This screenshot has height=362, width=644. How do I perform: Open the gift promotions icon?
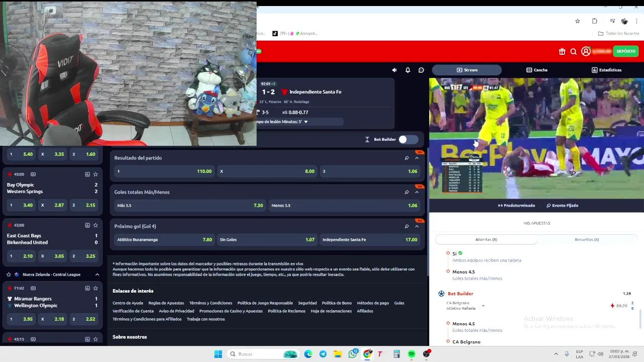(x=562, y=51)
